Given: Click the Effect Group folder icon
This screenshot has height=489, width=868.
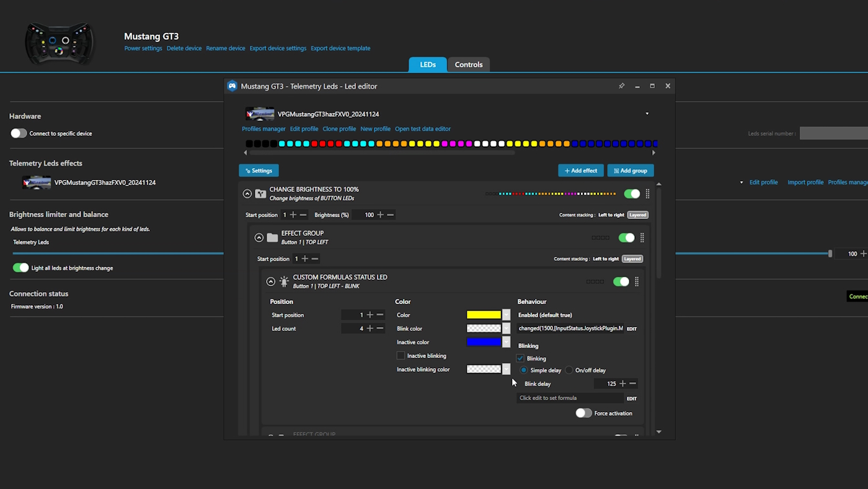Looking at the screenshot, I should (272, 238).
